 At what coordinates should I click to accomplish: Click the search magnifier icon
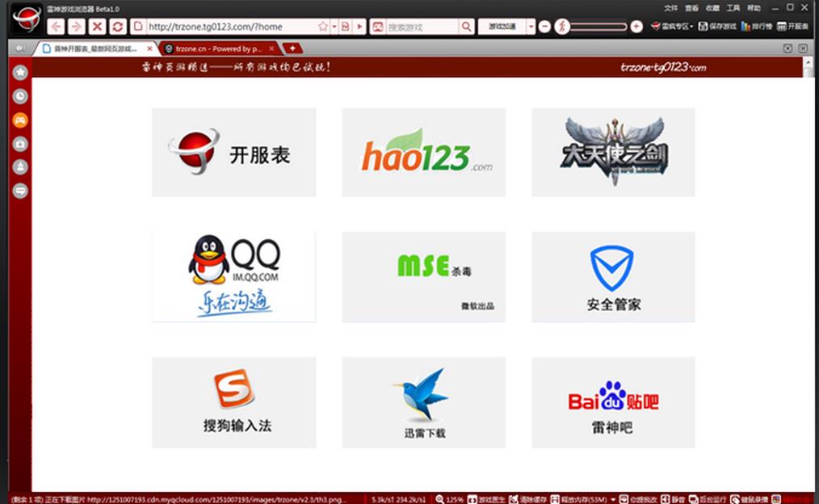click(x=467, y=27)
